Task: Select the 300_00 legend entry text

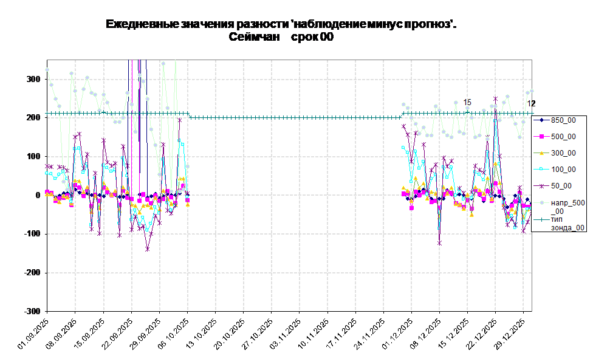Action: click(x=563, y=153)
